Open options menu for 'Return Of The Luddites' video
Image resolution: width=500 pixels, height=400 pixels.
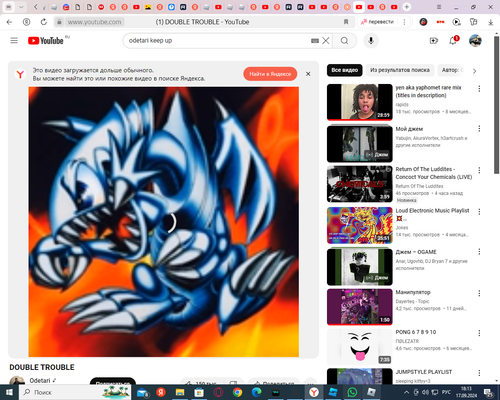tap(479, 170)
